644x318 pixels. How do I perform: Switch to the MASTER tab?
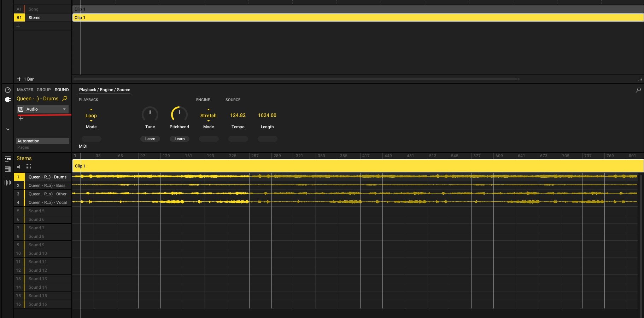tap(25, 90)
